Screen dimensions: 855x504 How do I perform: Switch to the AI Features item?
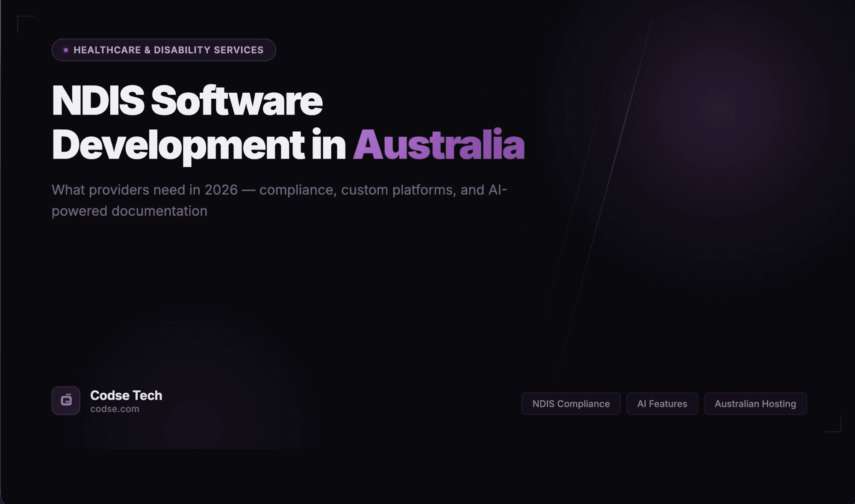(x=662, y=404)
